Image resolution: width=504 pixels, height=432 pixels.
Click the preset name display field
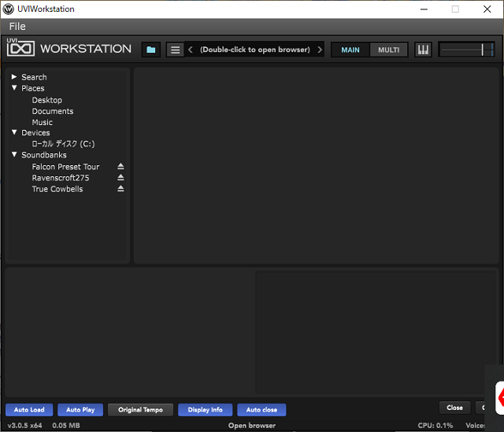click(255, 50)
